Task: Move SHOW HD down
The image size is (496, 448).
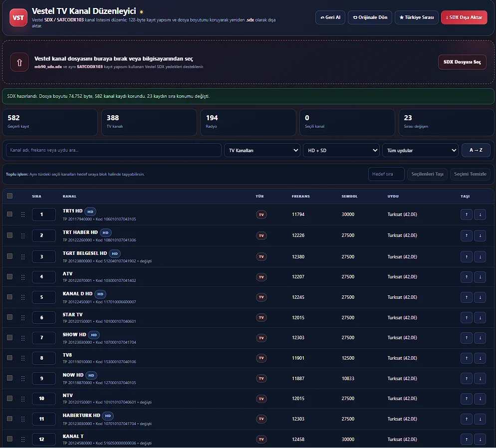Action: click(x=480, y=338)
